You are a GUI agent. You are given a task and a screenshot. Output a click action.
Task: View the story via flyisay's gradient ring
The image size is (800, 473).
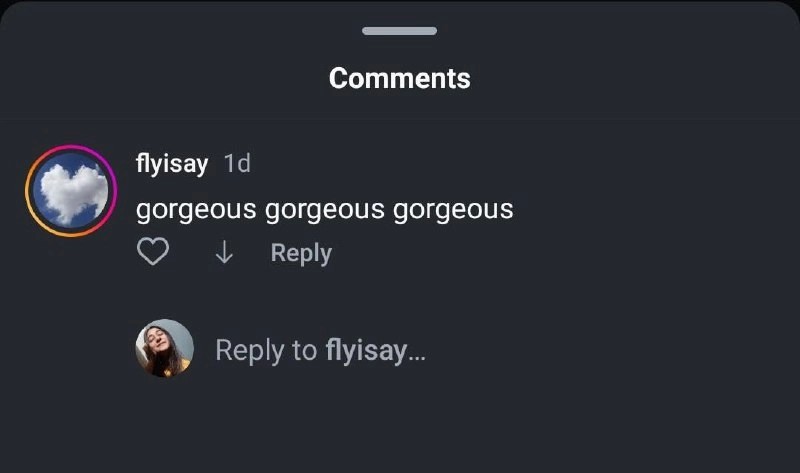click(71, 191)
